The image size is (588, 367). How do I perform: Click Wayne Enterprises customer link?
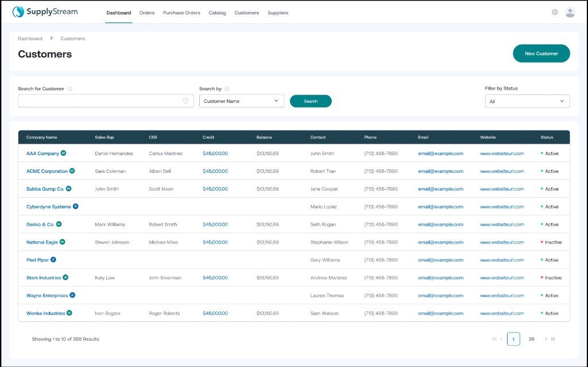point(47,296)
